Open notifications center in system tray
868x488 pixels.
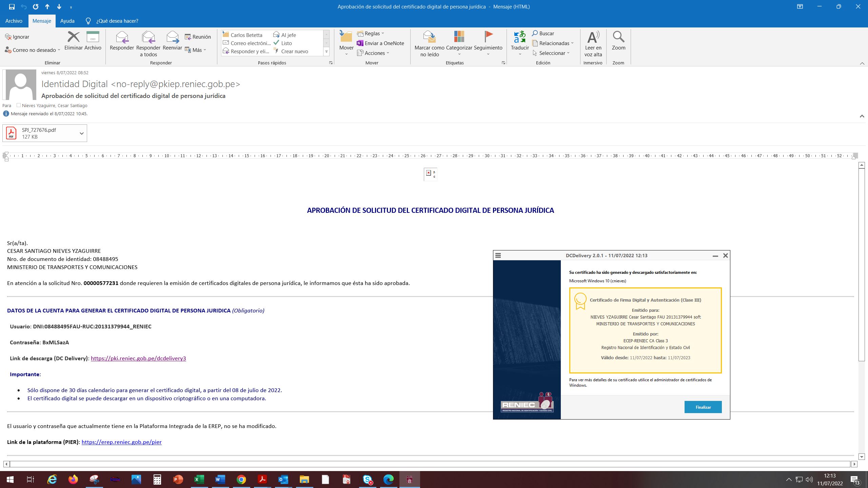click(x=854, y=480)
